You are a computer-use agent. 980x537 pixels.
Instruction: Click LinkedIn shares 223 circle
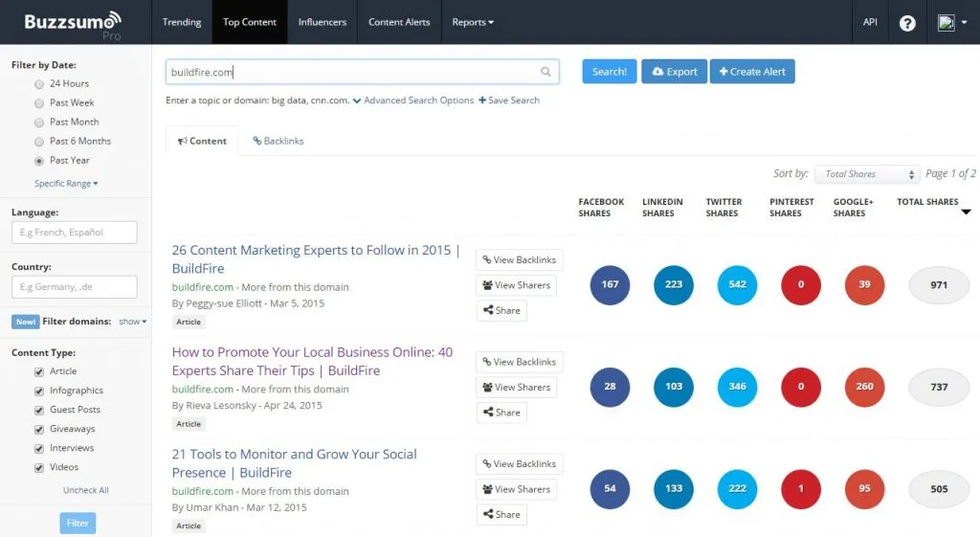tap(674, 285)
